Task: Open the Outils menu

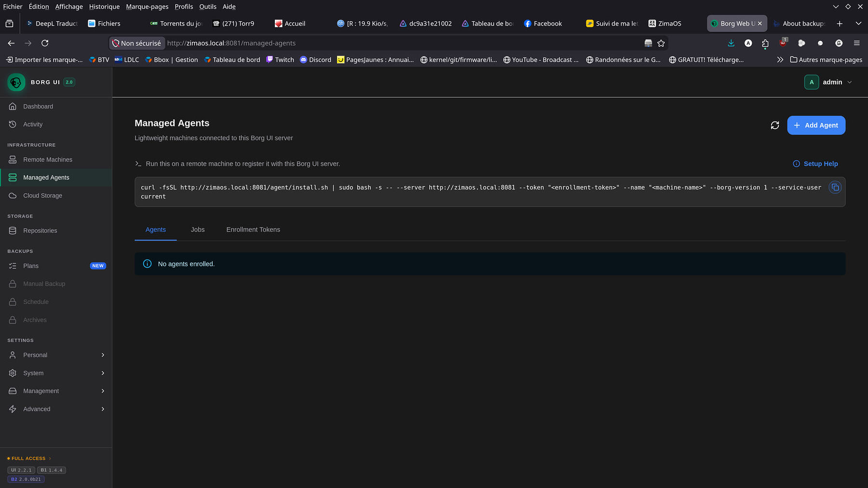Action: coord(208,7)
